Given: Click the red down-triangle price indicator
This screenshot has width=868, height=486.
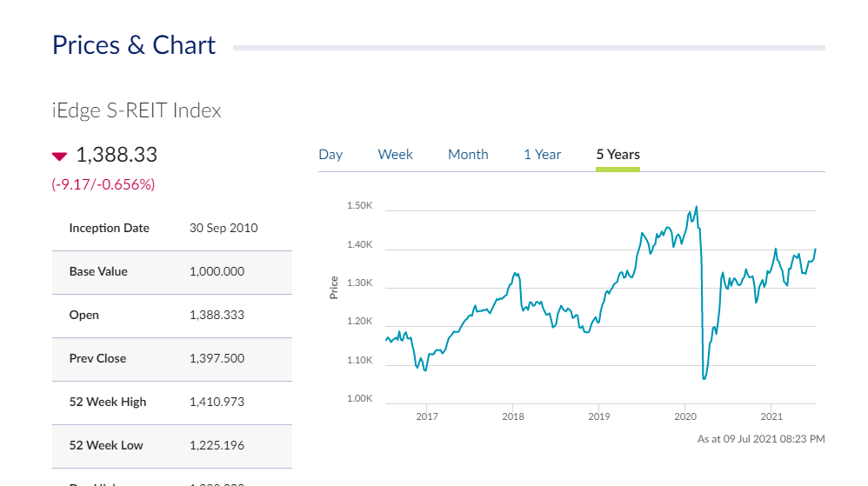Looking at the screenshot, I should 59,156.
